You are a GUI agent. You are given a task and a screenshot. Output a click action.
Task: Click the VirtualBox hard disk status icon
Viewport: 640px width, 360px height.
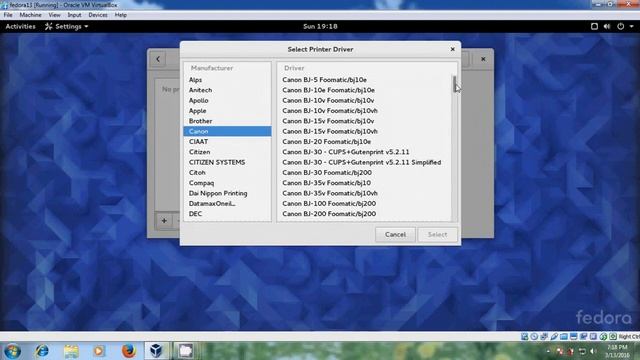point(525,336)
